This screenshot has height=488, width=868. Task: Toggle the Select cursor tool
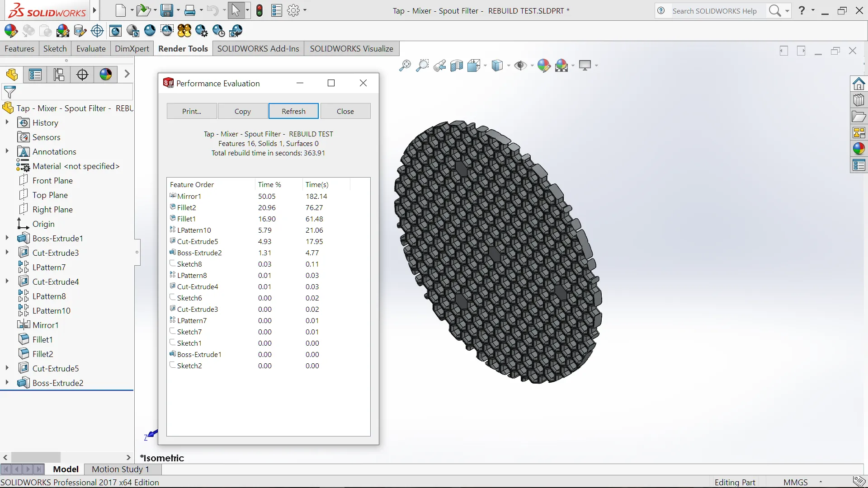point(235,10)
